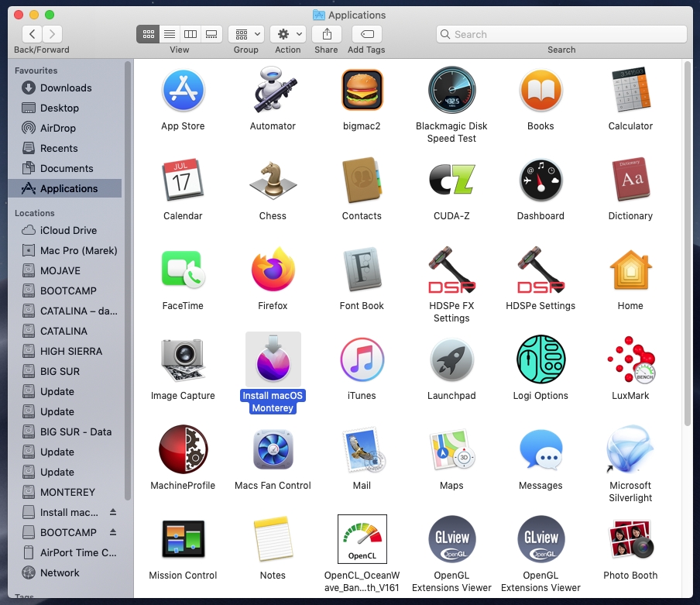700x605 pixels.
Task: Switch to list view mode
Action: point(170,34)
